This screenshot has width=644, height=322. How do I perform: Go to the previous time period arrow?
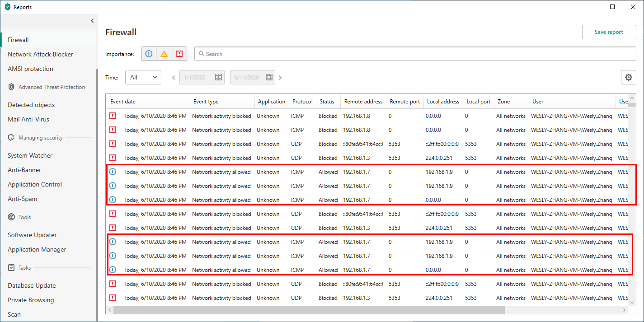tap(174, 78)
